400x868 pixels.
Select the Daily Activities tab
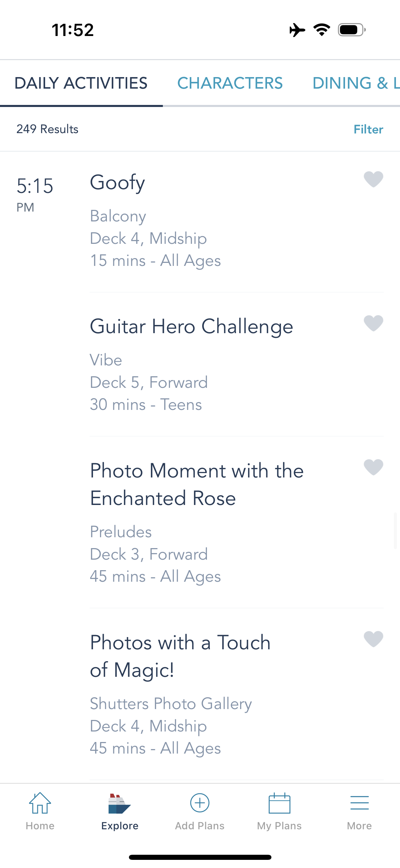[81, 83]
